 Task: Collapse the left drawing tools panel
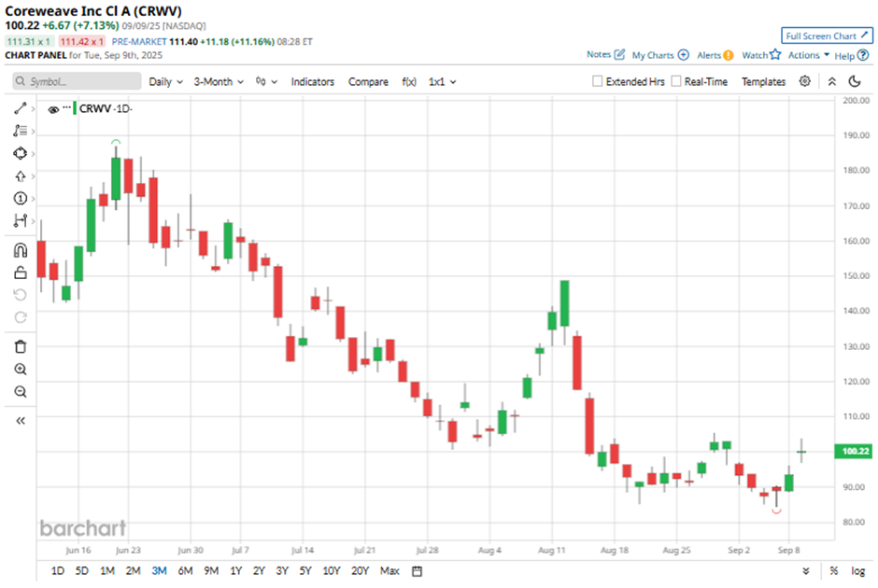coord(21,421)
